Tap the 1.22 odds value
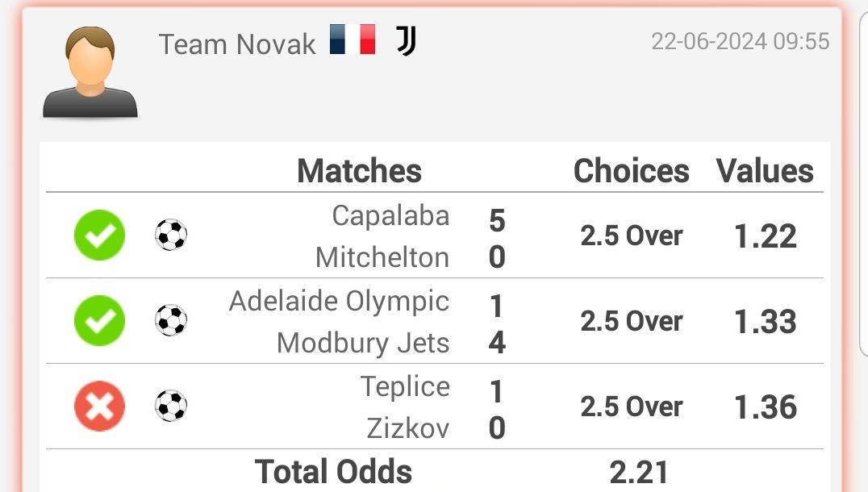This screenshot has width=868, height=492. [x=765, y=236]
